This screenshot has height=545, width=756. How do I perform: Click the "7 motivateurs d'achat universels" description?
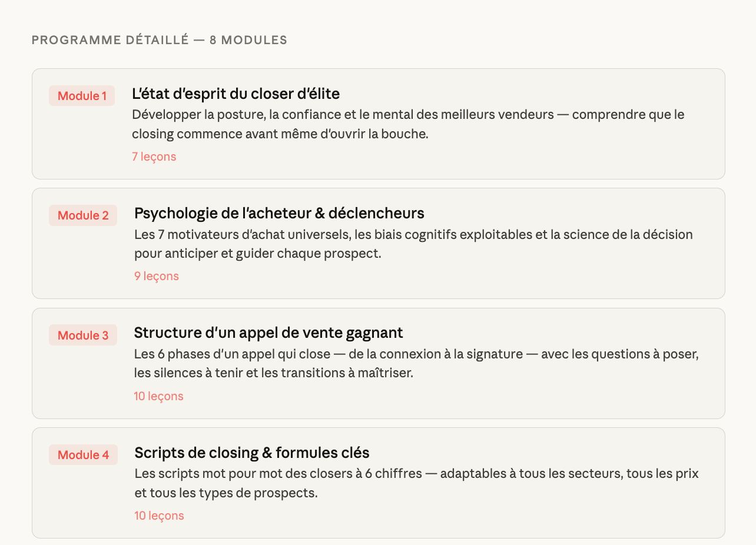coord(413,244)
